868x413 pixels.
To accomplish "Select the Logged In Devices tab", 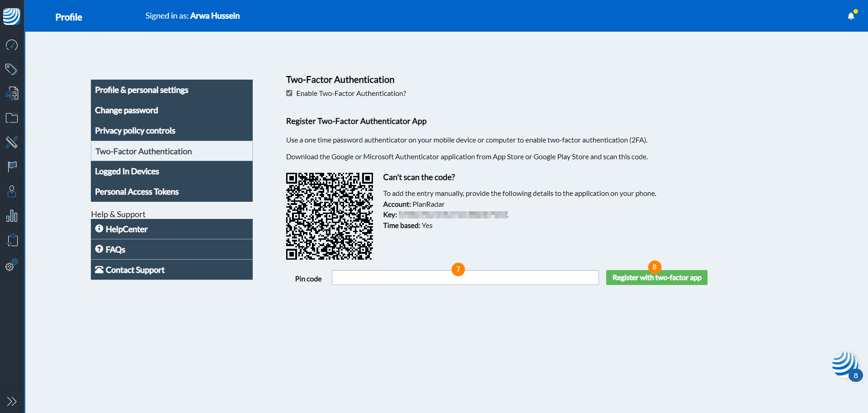I will click(x=127, y=171).
